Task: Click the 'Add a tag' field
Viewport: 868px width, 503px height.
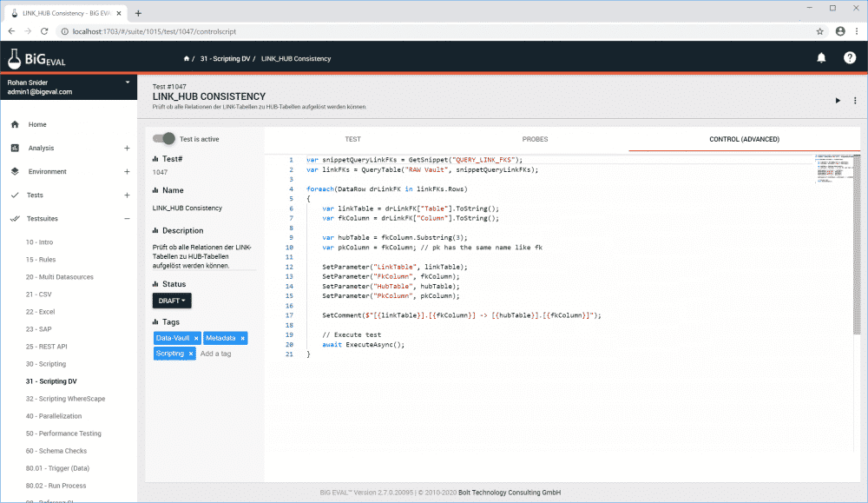Action: pos(215,354)
